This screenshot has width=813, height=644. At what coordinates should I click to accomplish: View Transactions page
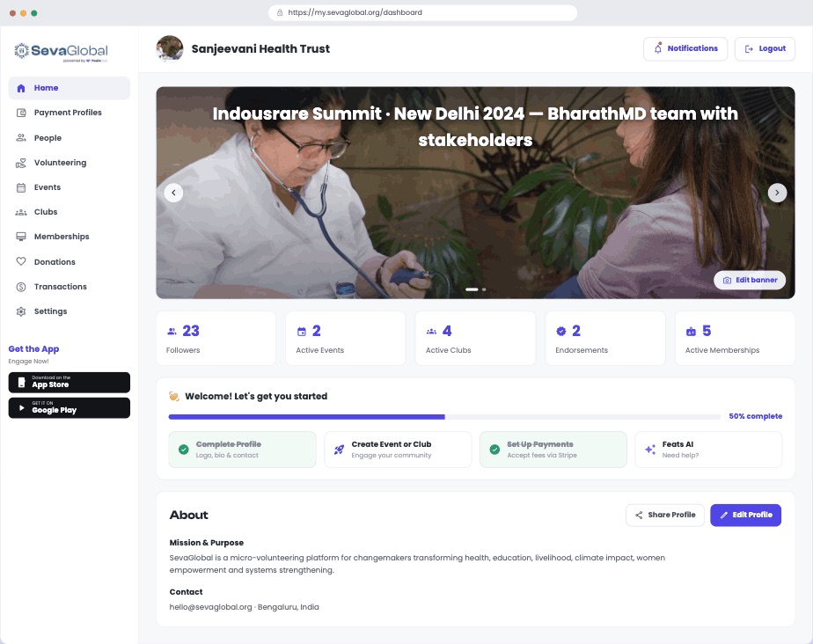click(x=69, y=287)
